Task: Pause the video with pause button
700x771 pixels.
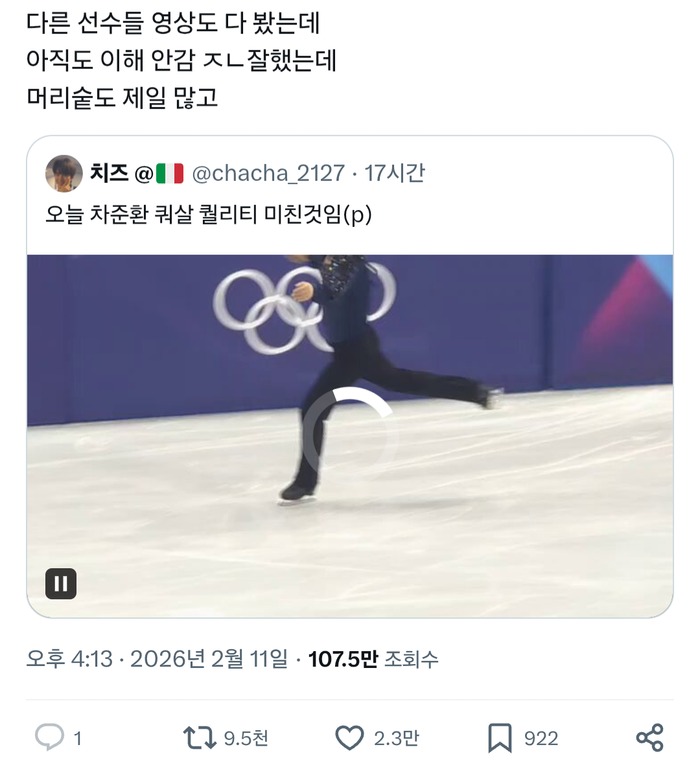Action: coord(61,584)
